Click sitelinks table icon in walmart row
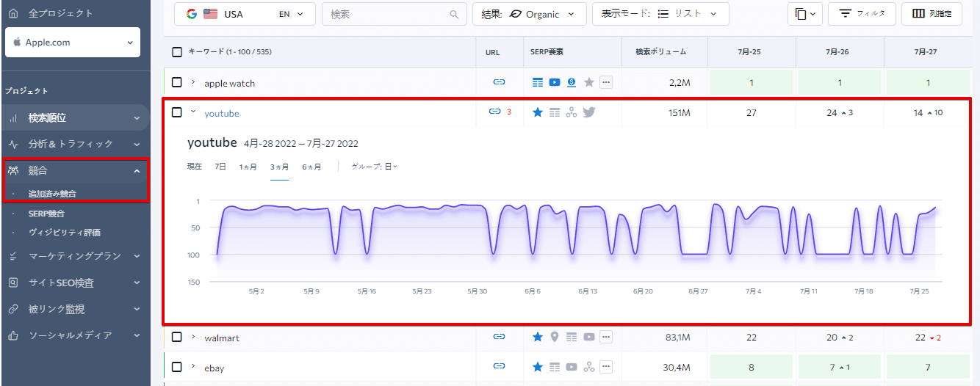The width and height of the screenshot is (980, 386). click(572, 337)
